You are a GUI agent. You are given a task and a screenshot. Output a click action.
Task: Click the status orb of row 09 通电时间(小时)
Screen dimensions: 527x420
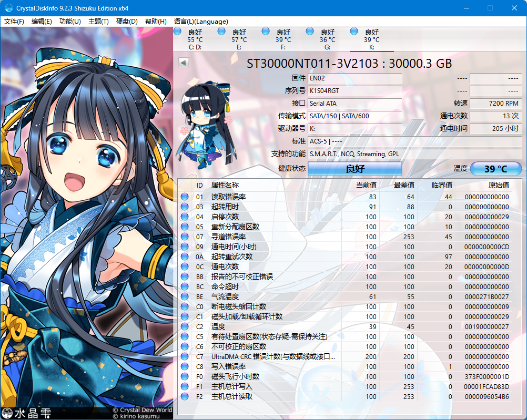coord(185,247)
